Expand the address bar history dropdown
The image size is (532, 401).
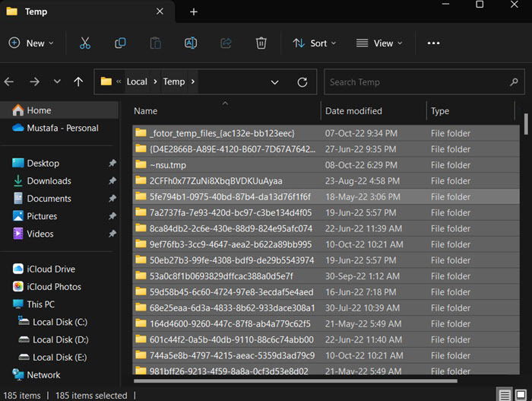[x=274, y=82]
